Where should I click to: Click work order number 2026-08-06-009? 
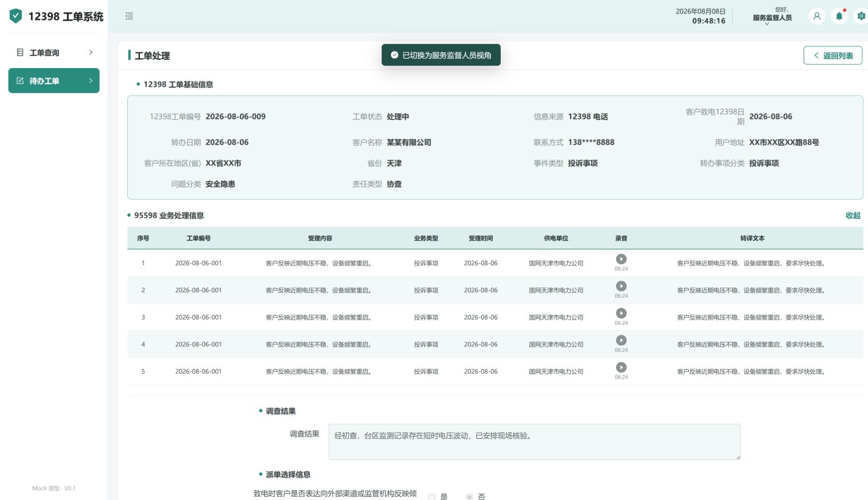(235, 117)
